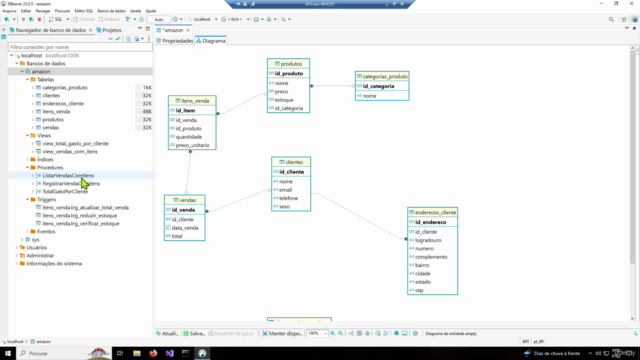
Task: Open a new SQL editor
Action: click(56, 19)
